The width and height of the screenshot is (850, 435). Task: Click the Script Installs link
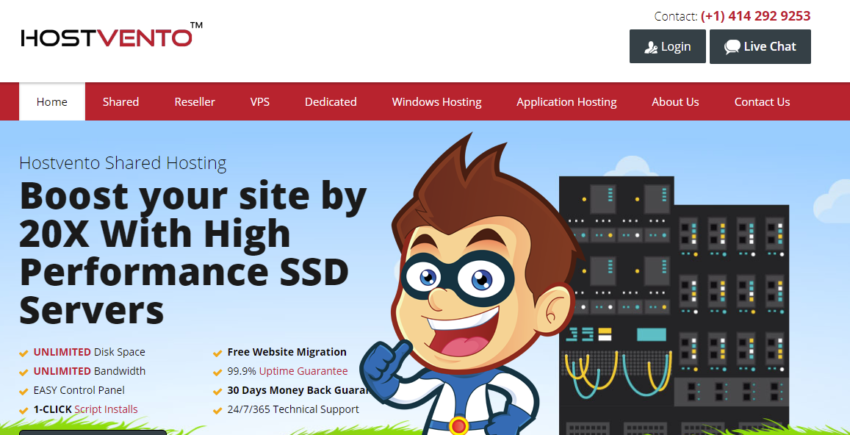click(x=106, y=409)
